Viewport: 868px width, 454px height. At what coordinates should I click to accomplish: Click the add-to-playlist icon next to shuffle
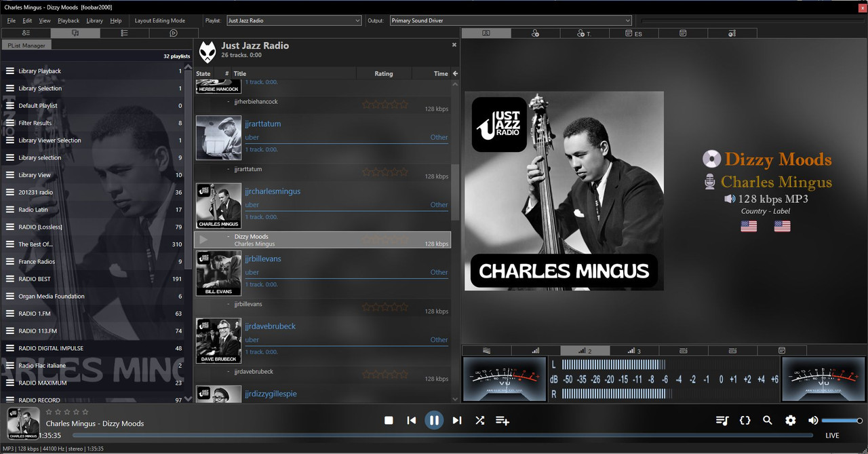[x=502, y=420]
